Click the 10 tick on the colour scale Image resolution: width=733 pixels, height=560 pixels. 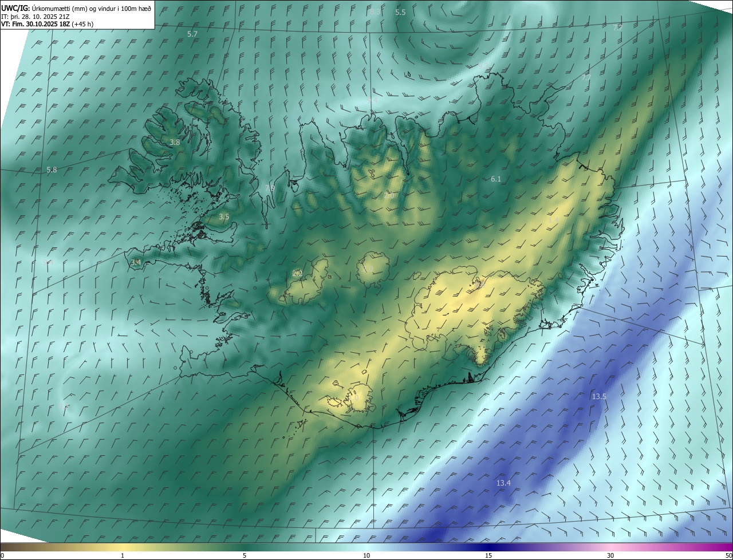366,556
